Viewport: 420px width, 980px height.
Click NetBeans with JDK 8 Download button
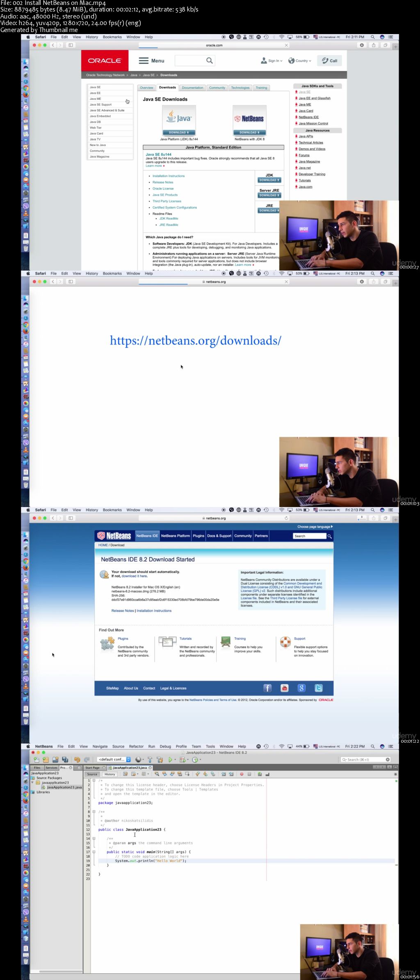249,132
